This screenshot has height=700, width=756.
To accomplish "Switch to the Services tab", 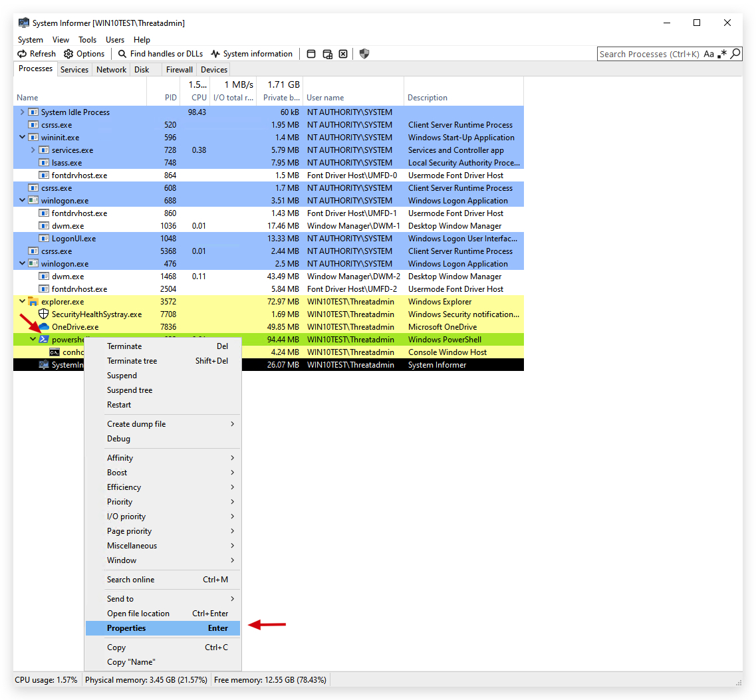I will pyautogui.click(x=74, y=69).
